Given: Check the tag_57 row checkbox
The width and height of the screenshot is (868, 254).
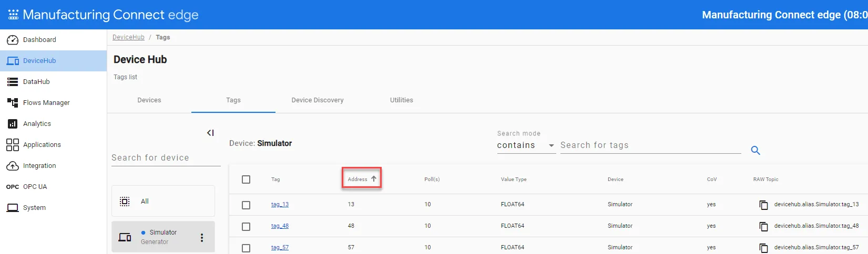Looking at the screenshot, I should [x=246, y=248].
